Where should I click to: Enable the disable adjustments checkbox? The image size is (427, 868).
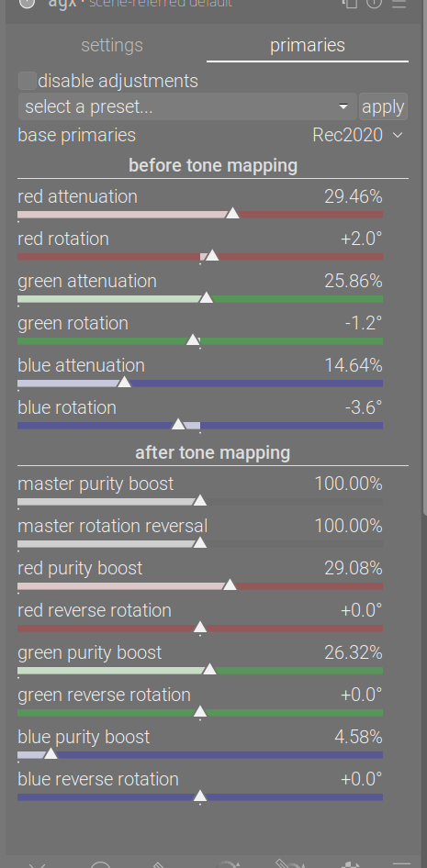[28, 81]
